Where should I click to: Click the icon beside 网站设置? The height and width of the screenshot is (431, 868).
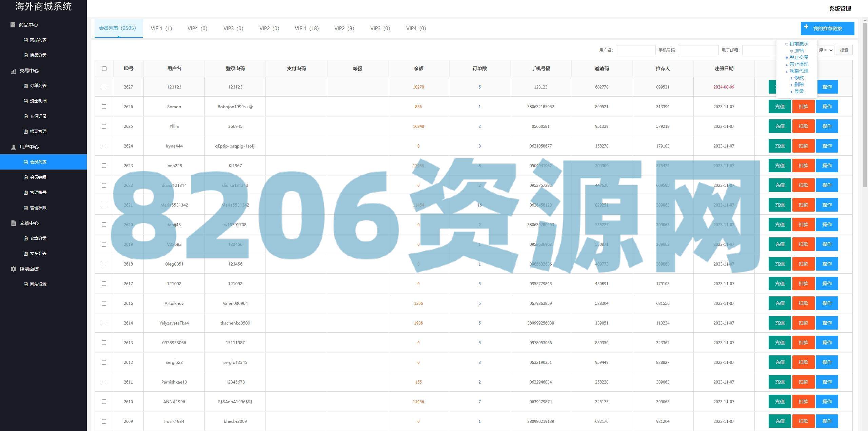click(26, 284)
